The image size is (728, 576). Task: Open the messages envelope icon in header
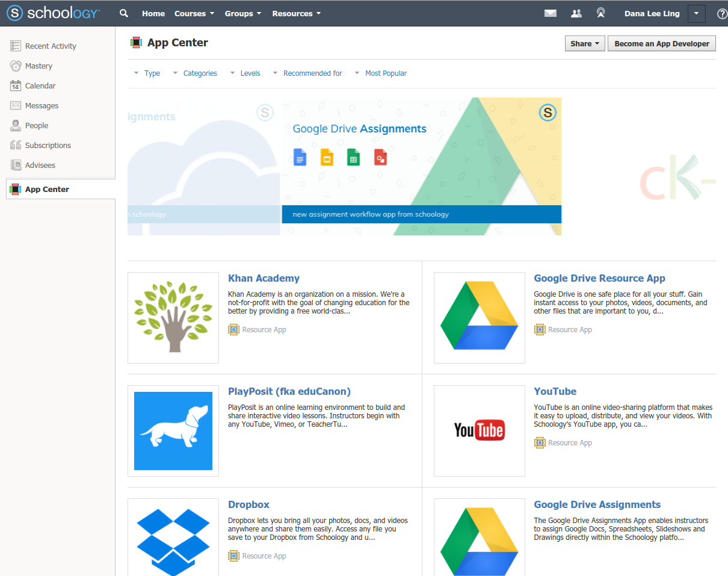pos(551,13)
